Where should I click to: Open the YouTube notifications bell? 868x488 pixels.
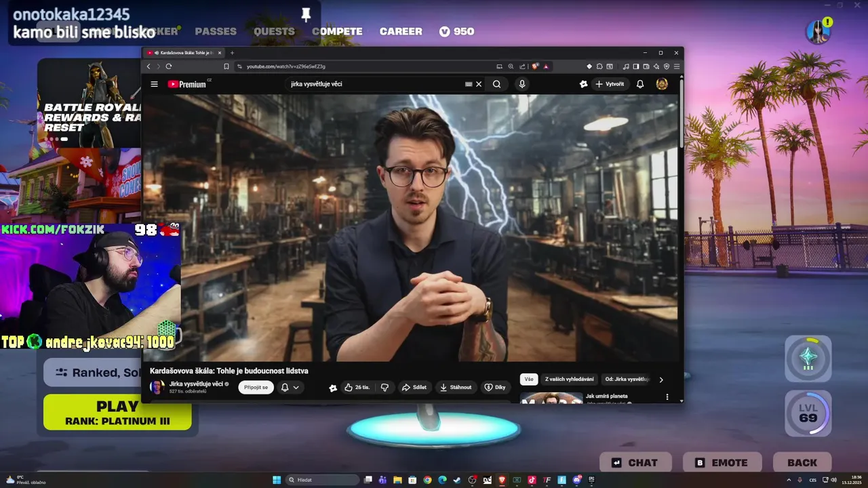(639, 84)
